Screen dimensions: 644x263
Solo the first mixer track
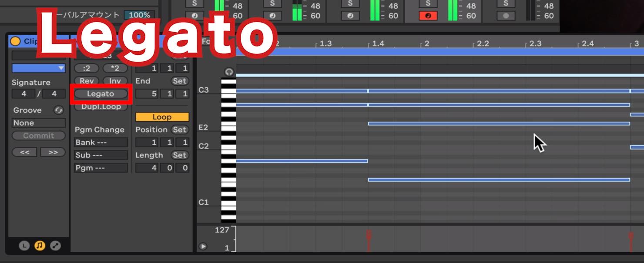(x=194, y=3)
